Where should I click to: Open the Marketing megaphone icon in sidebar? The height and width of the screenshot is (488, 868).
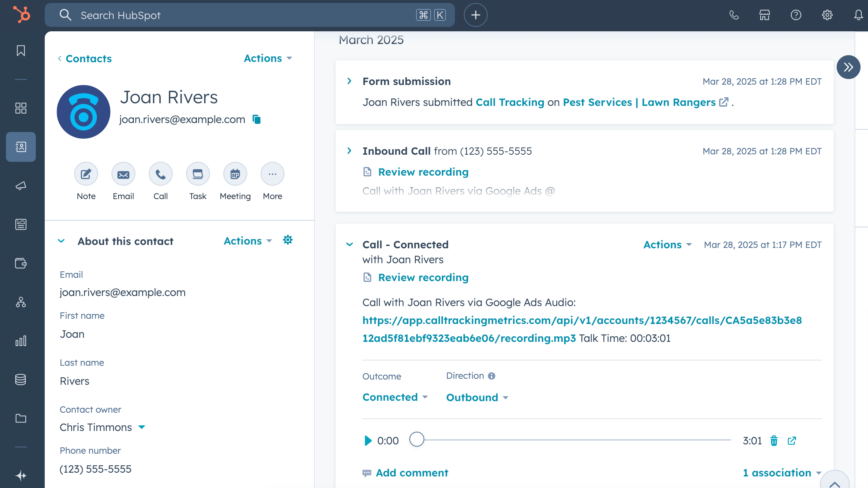click(x=21, y=186)
